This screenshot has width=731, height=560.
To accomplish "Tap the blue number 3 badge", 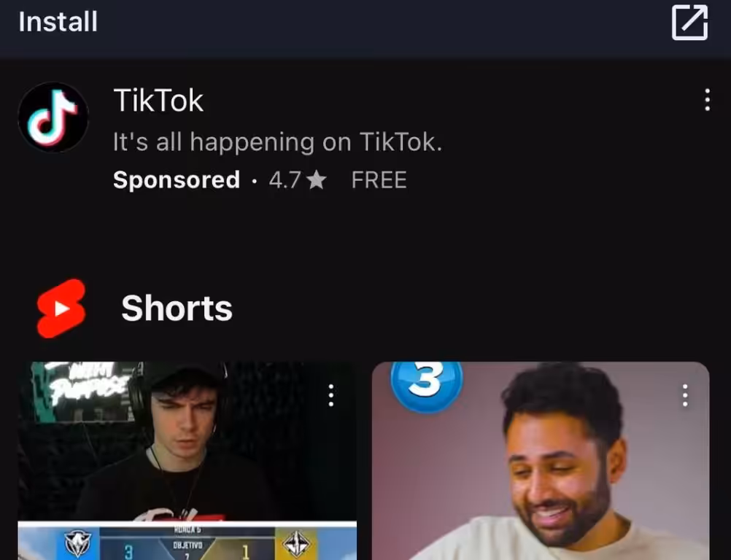I will click(x=427, y=385).
